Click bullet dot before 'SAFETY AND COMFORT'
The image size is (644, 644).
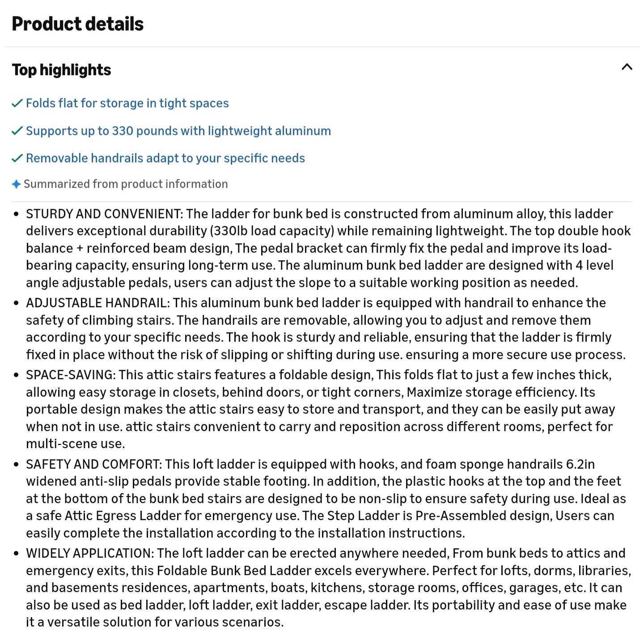coord(17,465)
